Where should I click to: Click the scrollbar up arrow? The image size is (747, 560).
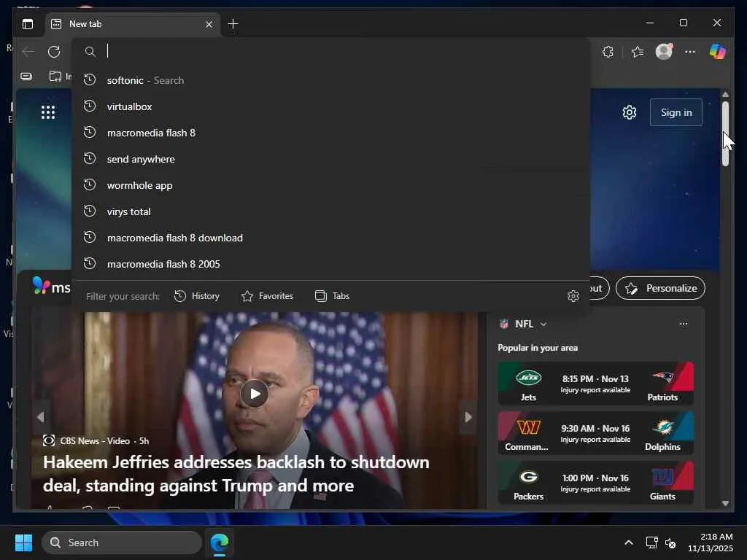(x=725, y=94)
